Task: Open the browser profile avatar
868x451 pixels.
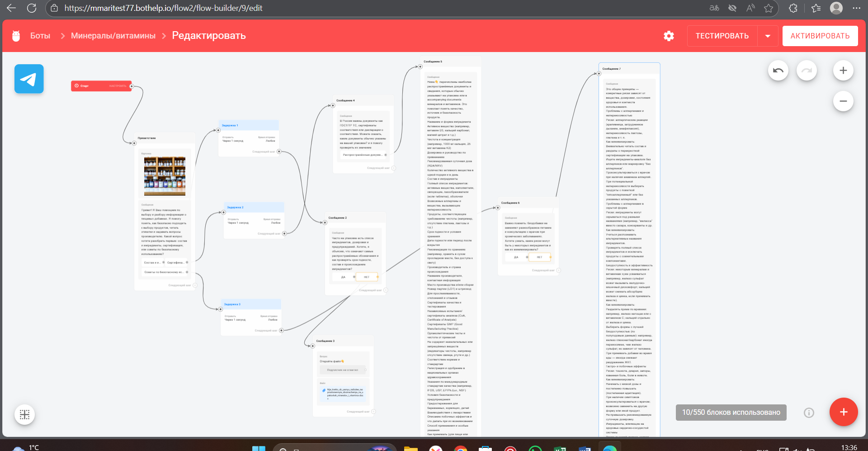Action: pos(836,8)
